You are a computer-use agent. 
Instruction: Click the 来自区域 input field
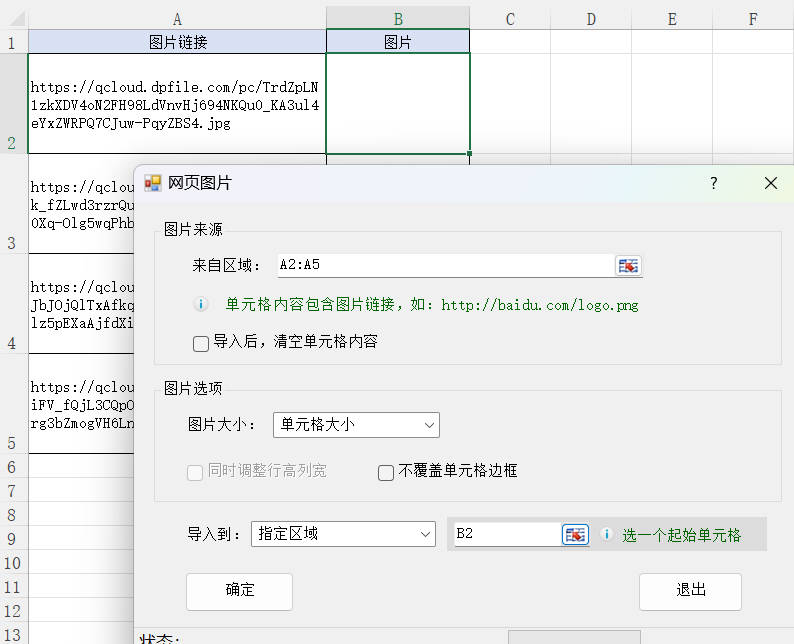point(443,265)
